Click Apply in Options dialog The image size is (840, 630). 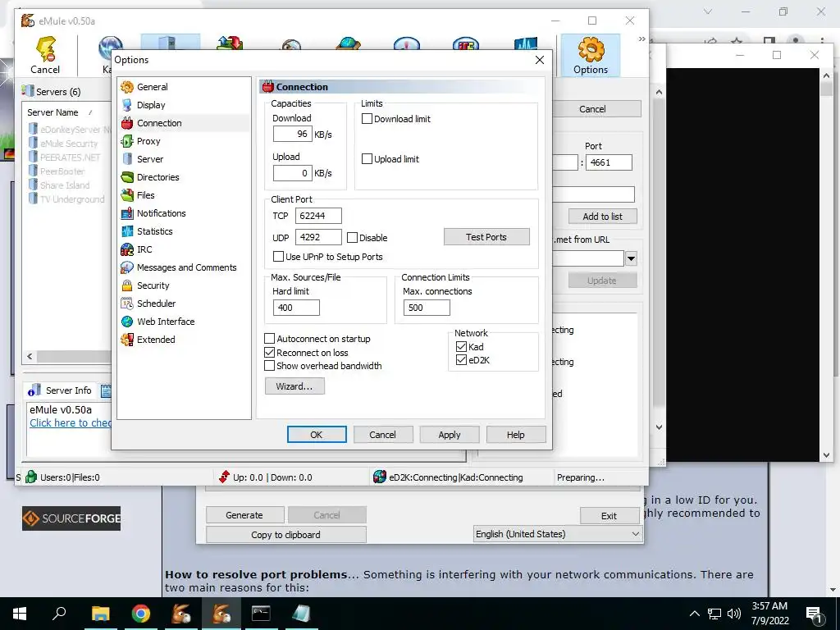(x=450, y=435)
